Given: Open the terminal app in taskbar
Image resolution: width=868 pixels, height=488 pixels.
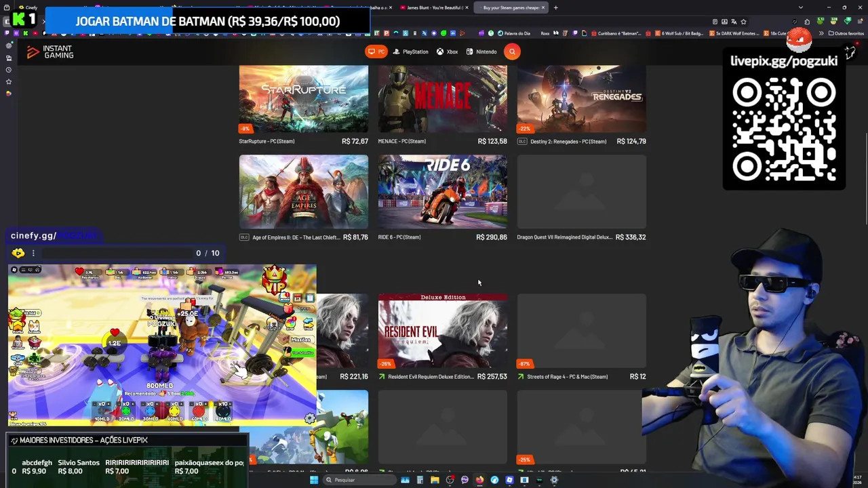Looking at the screenshot, I should (539, 480).
